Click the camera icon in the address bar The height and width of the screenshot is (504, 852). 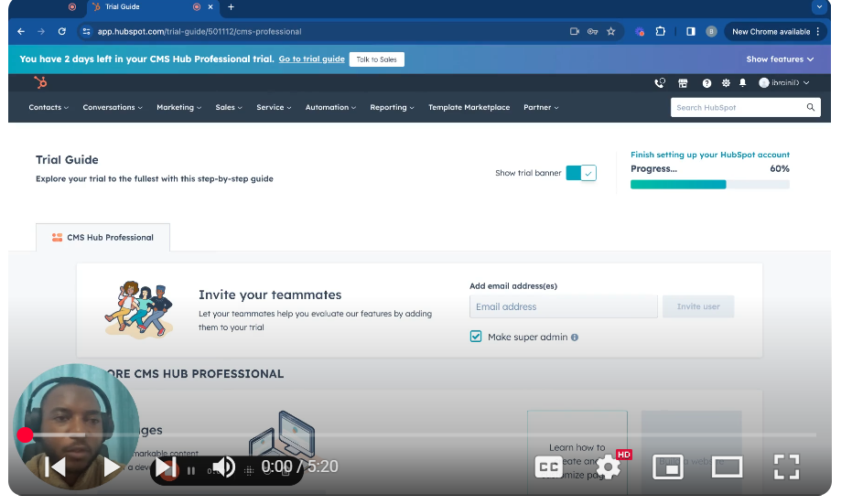pyautogui.click(x=575, y=31)
